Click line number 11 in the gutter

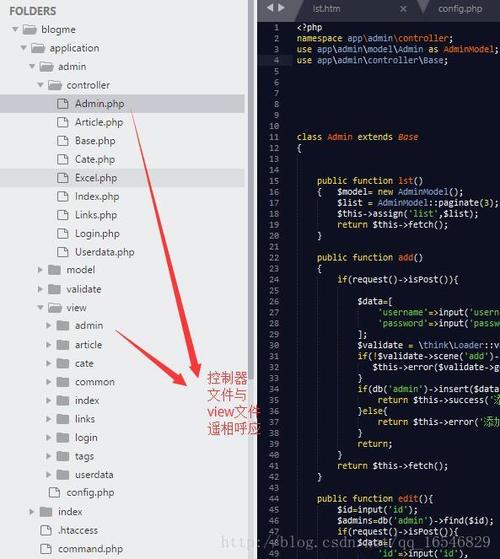tap(274, 137)
